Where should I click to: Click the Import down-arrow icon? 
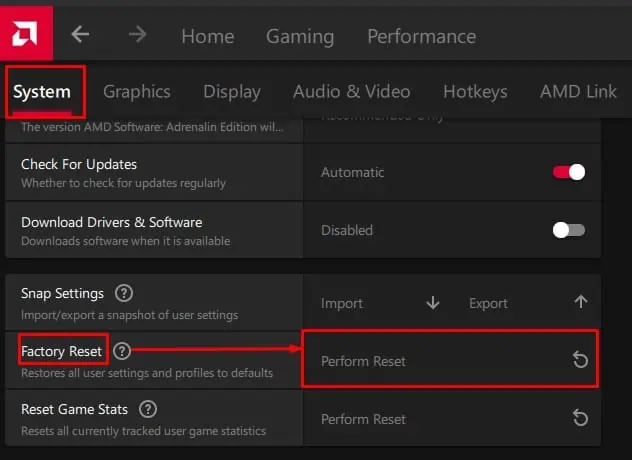tap(432, 303)
